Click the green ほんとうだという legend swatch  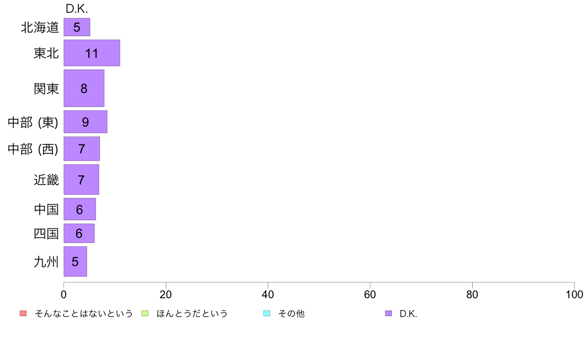click(x=145, y=314)
